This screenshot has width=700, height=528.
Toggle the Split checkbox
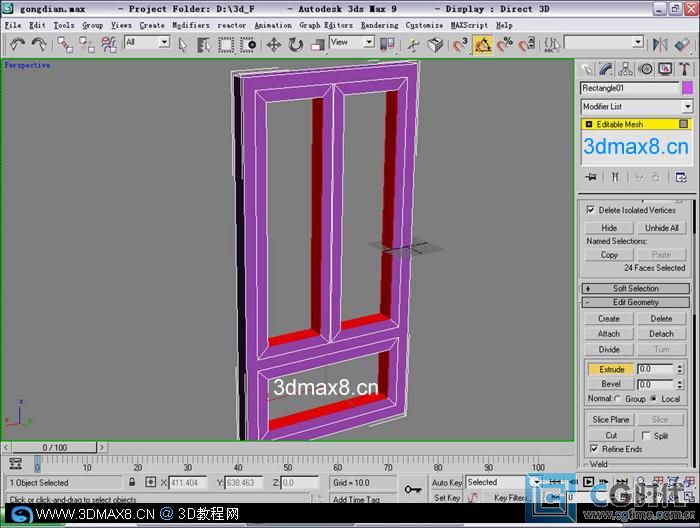tap(646, 435)
